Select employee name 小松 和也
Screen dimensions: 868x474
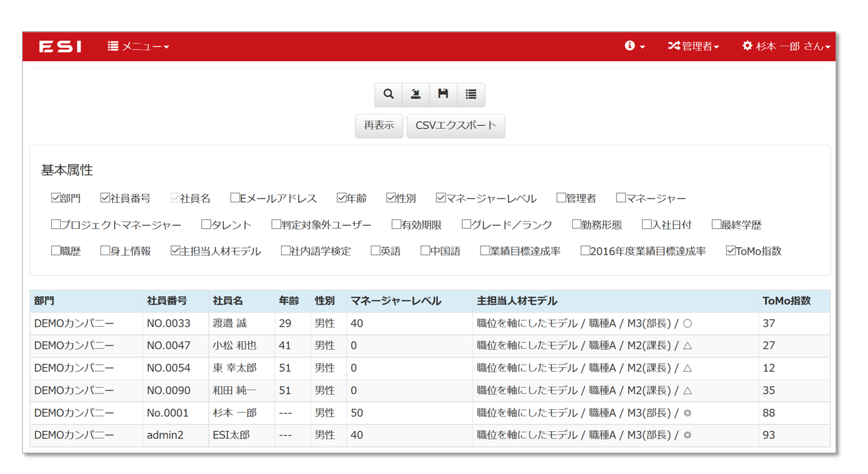(234, 346)
